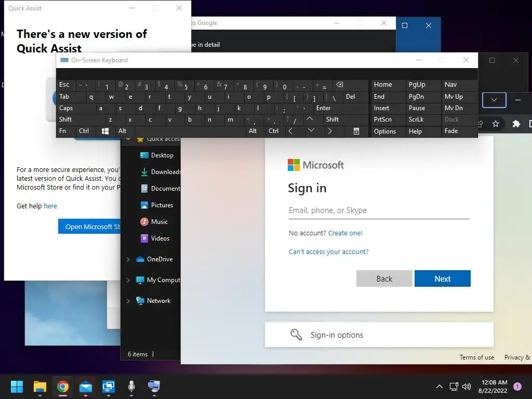Image resolution: width=532 pixels, height=399 pixels.
Task: Click the Back button on sign-in
Action: pos(384,278)
